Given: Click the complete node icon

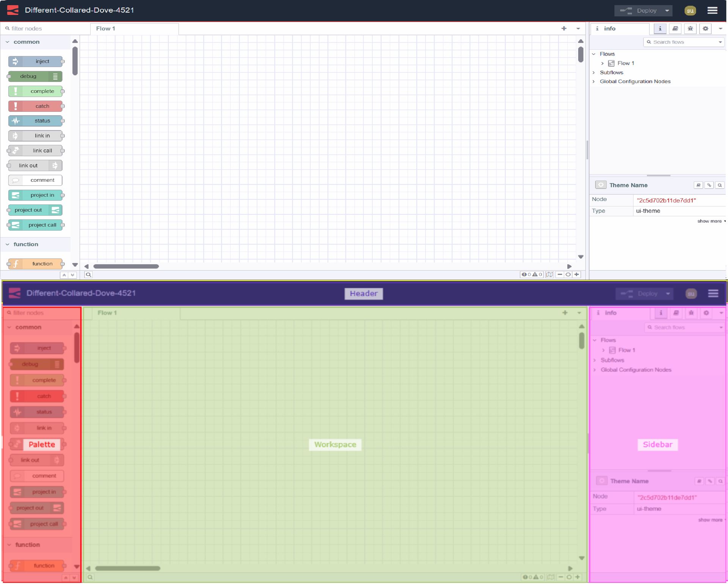Looking at the screenshot, I should pos(16,91).
